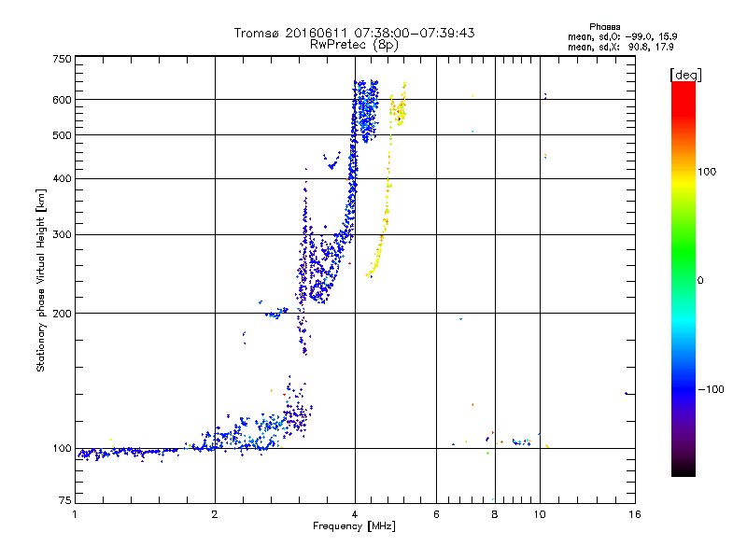The height and width of the screenshot is (560, 747).
Task: Click the x-axis tick label '16'
Action: pyautogui.click(x=635, y=514)
